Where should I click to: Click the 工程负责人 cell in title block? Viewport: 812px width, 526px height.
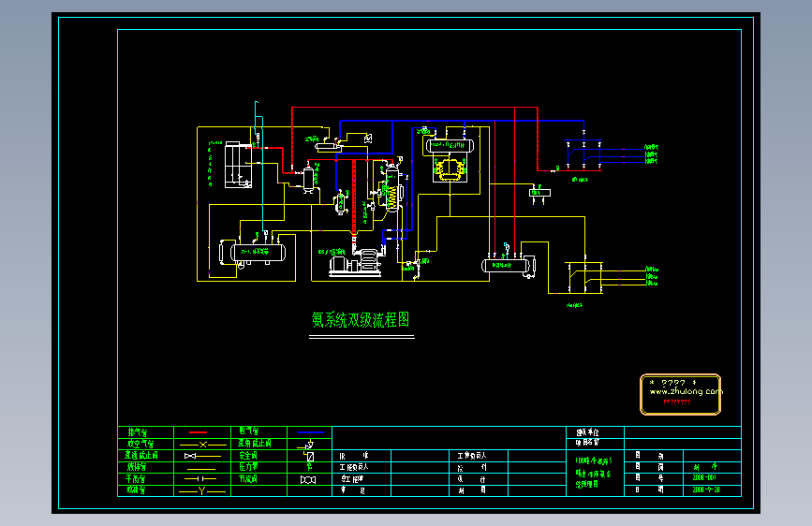pos(362,467)
